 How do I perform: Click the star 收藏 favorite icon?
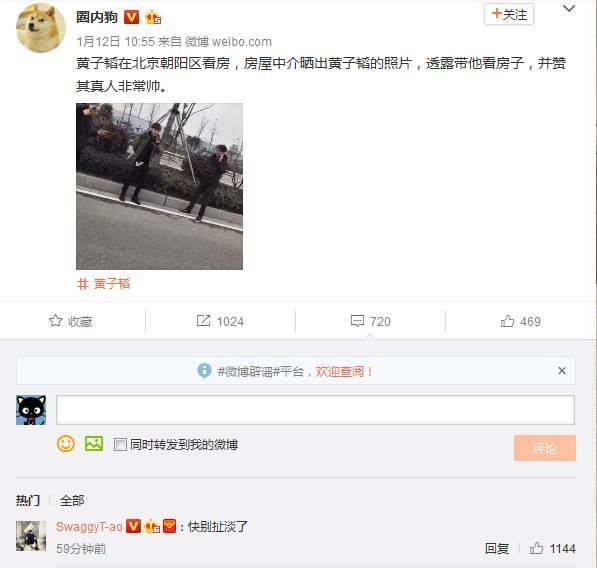[x=55, y=321]
